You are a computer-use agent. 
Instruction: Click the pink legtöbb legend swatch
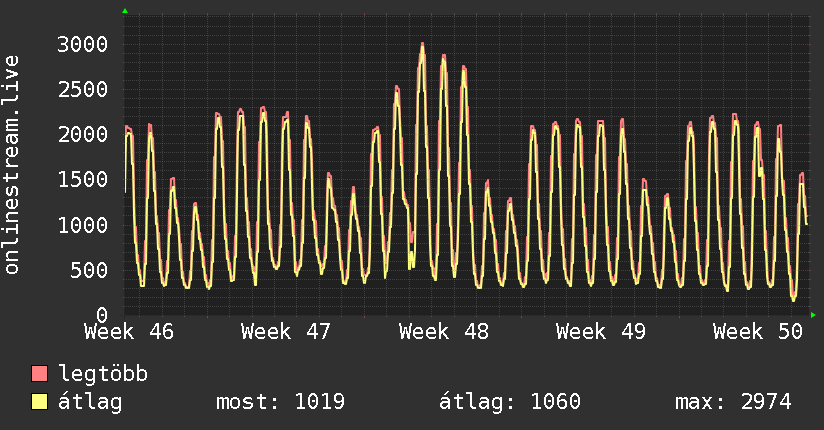[39, 374]
